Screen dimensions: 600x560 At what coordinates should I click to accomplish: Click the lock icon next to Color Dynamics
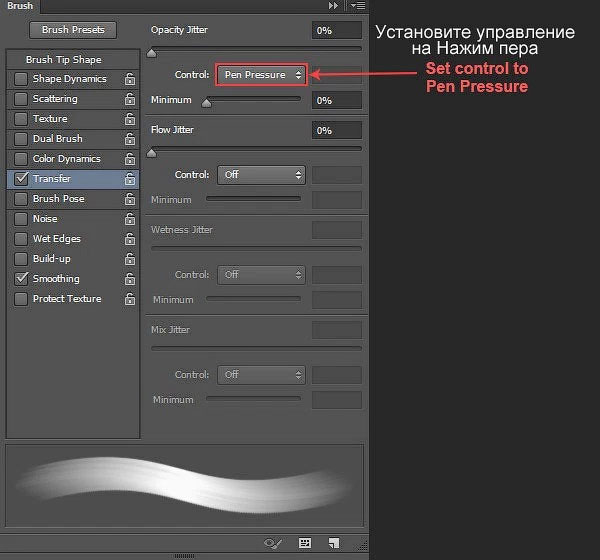130,158
